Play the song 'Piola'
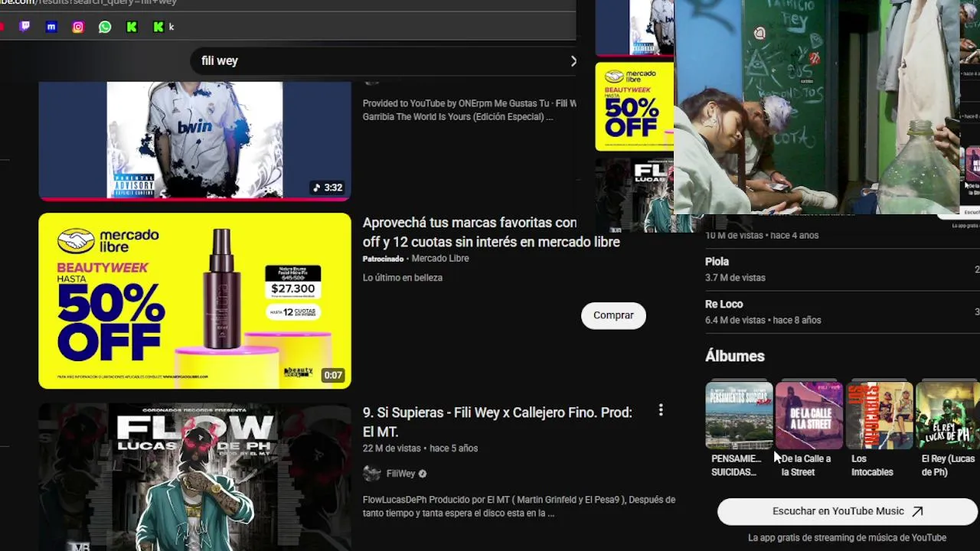The width and height of the screenshot is (980, 551). pyautogui.click(x=717, y=262)
